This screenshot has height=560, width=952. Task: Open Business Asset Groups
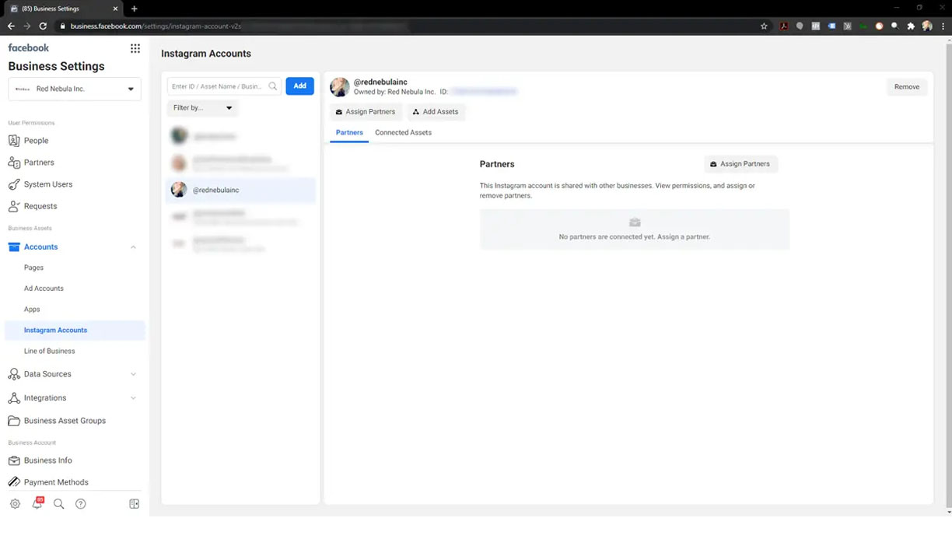(65, 421)
